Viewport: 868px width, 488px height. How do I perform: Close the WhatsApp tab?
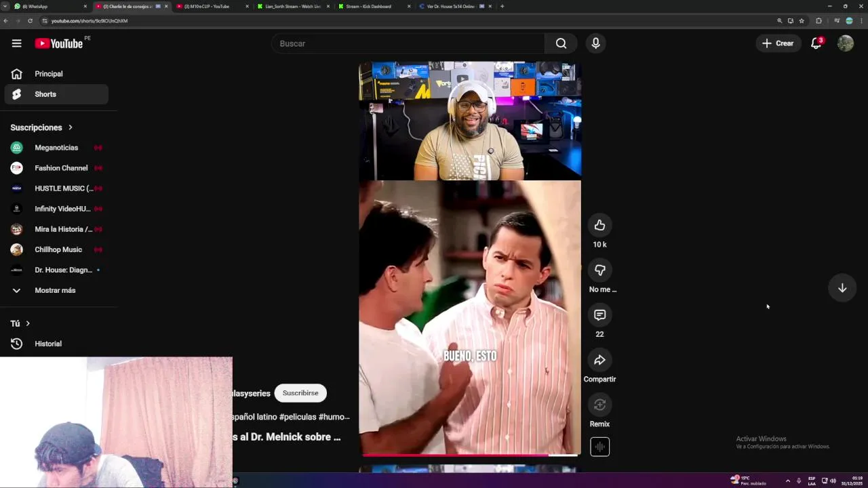[x=85, y=6]
